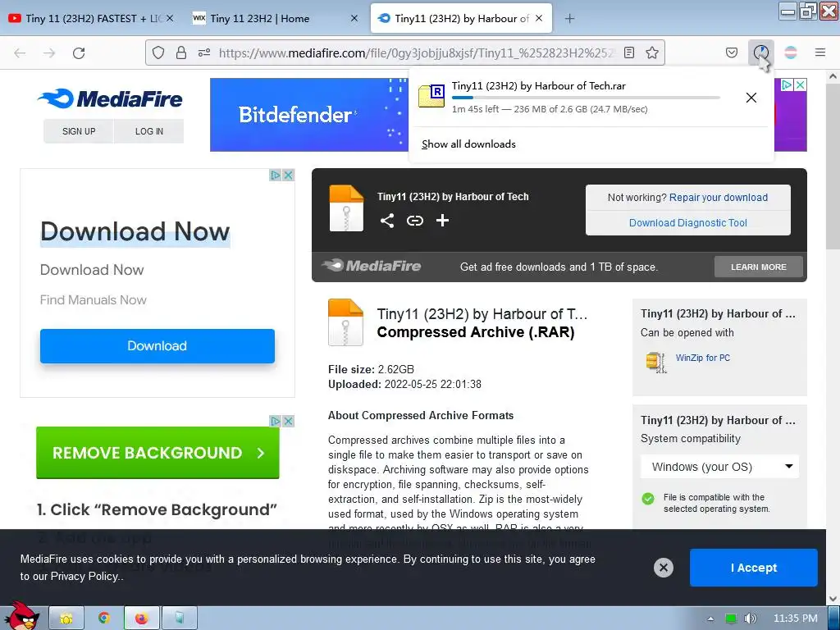Close the Tiny 11 23H2 Home tab
Image resolution: width=840 pixels, height=630 pixels.
click(354, 18)
